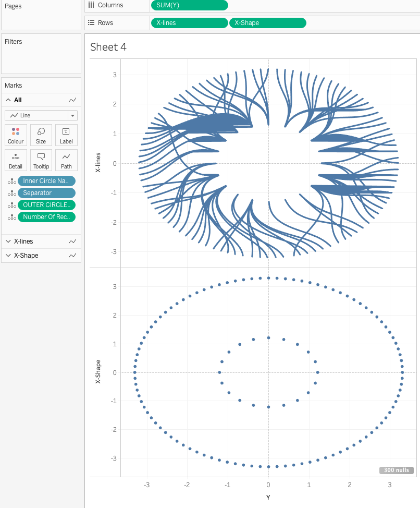Select the X-lines pill on the Rows shelf
Screen dimensions: 420x508
pyautogui.click(x=190, y=22)
